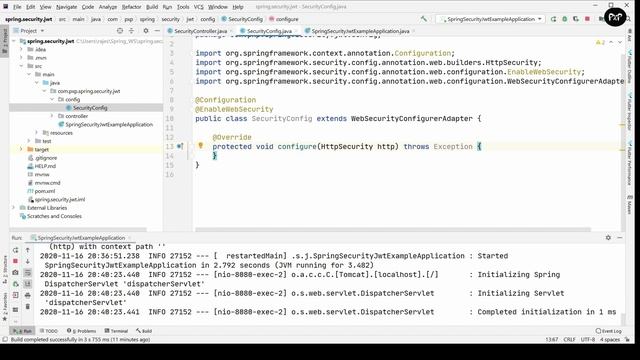Click 4 spaces indent setting
This screenshot has width=640, height=360.
(610, 340)
